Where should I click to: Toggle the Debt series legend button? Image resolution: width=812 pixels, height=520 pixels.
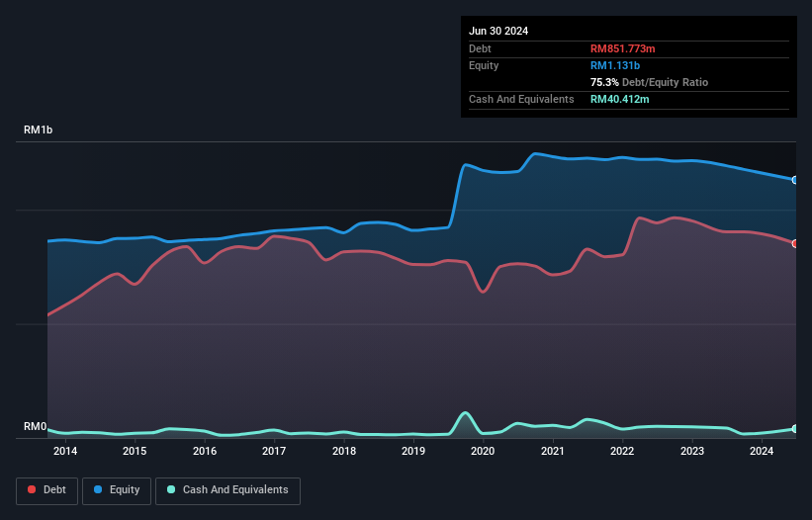click(47, 490)
